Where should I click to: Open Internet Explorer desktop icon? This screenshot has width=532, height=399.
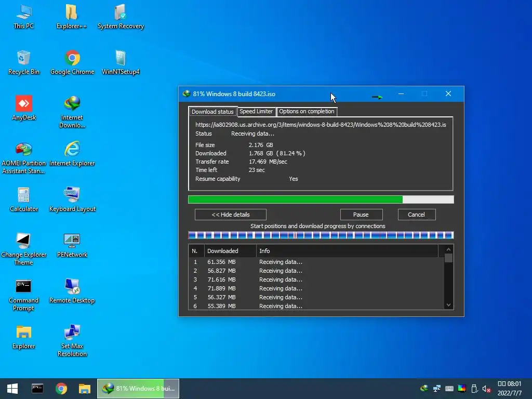(x=72, y=154)
